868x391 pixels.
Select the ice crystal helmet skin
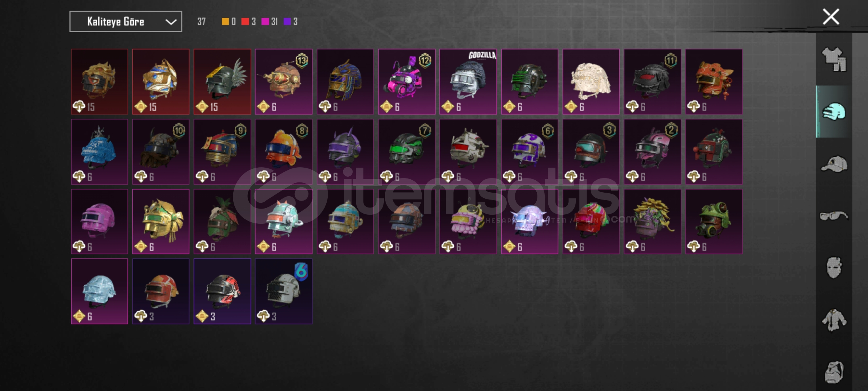(99, 291)
